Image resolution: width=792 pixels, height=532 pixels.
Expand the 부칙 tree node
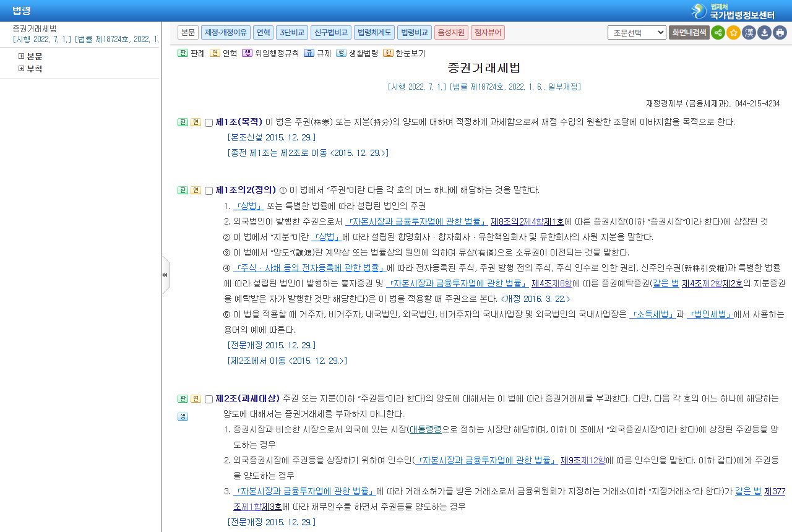coord(22,69)
